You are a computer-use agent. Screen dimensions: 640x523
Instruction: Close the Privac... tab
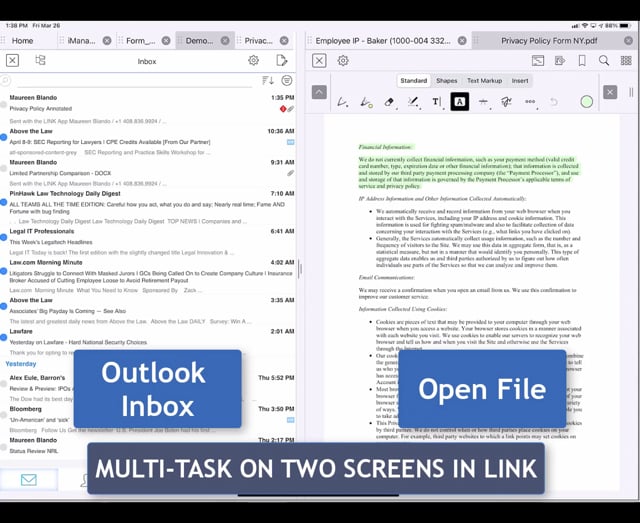[284, 41]
